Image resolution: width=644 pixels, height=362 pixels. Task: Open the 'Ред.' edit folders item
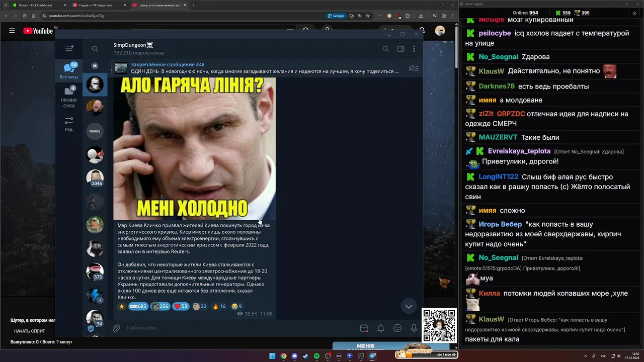coord(69,124)
